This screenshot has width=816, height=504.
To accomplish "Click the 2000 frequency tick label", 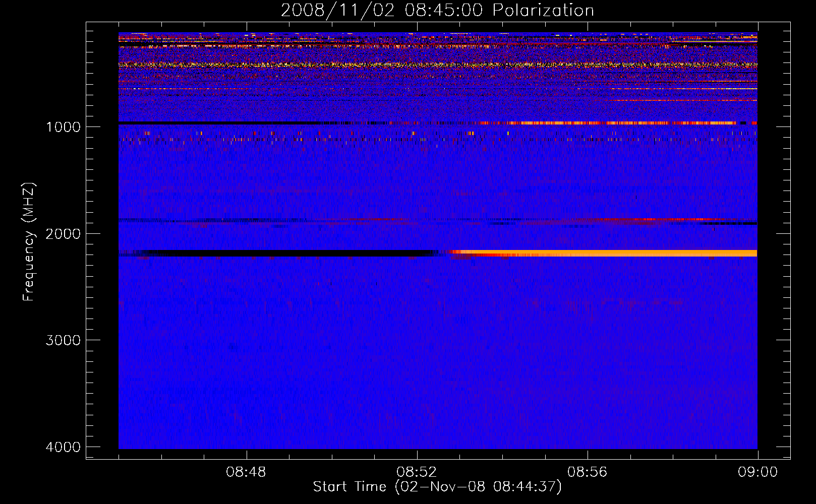I will [63, 234].
